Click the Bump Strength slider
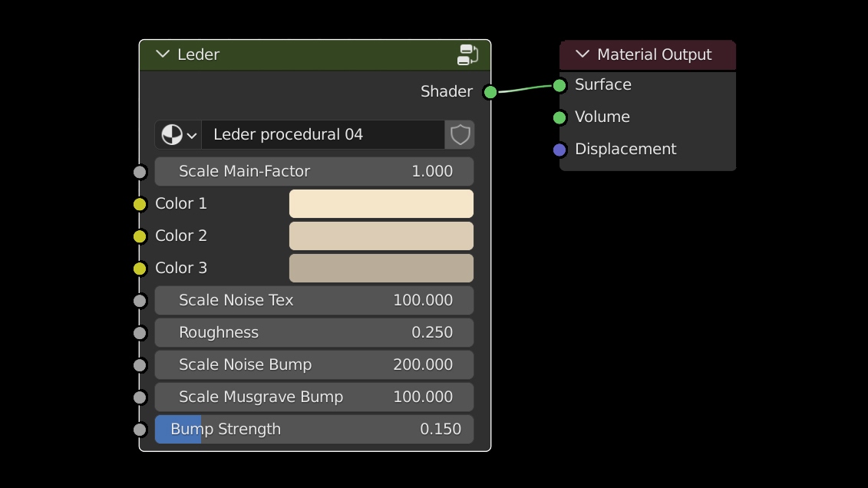Viewport: 868px width, 488px height. pyautogui.click(x=314, y=430)
